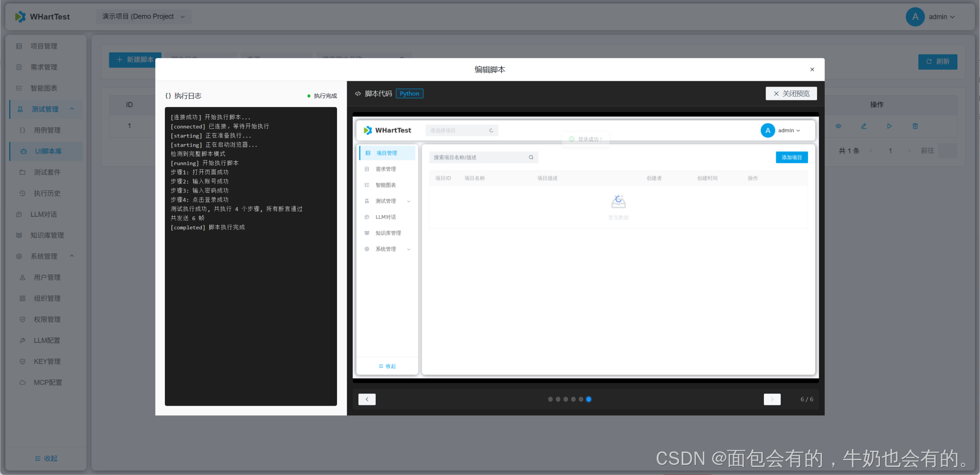Collapse the 系统管理 menu group
This screenshot has width=980, height=475.
pyautogui.click(x=72, y=256)
